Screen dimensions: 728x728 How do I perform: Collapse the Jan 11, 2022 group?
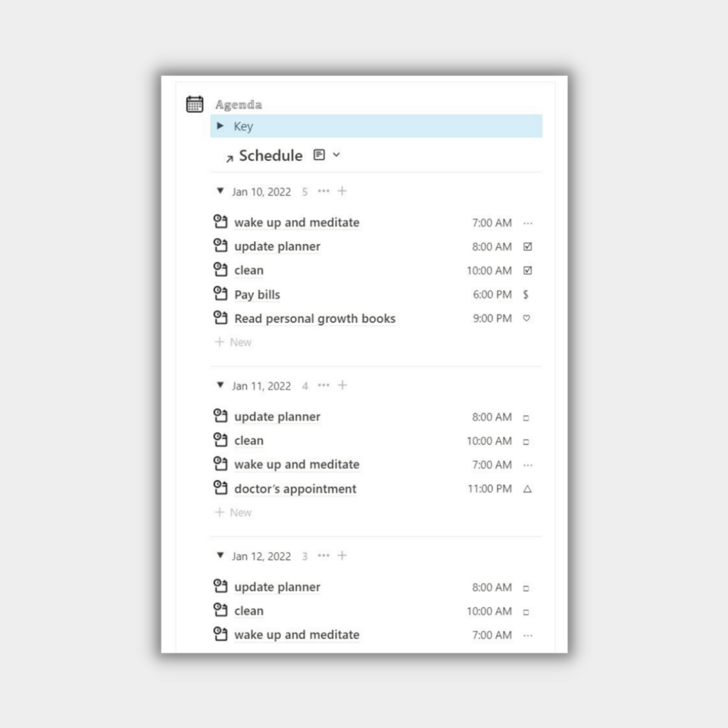(x=220, y=385)
